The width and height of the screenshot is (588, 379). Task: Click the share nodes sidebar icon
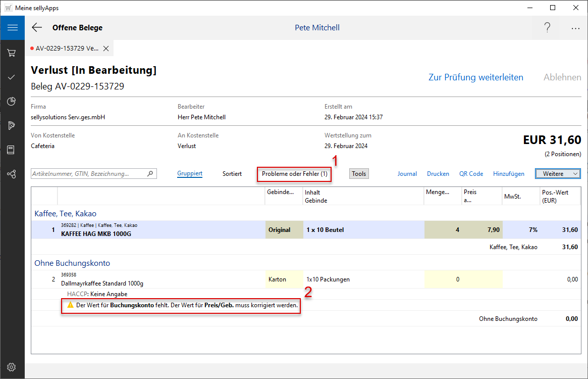pyautogui.click(x=12, y=174)
